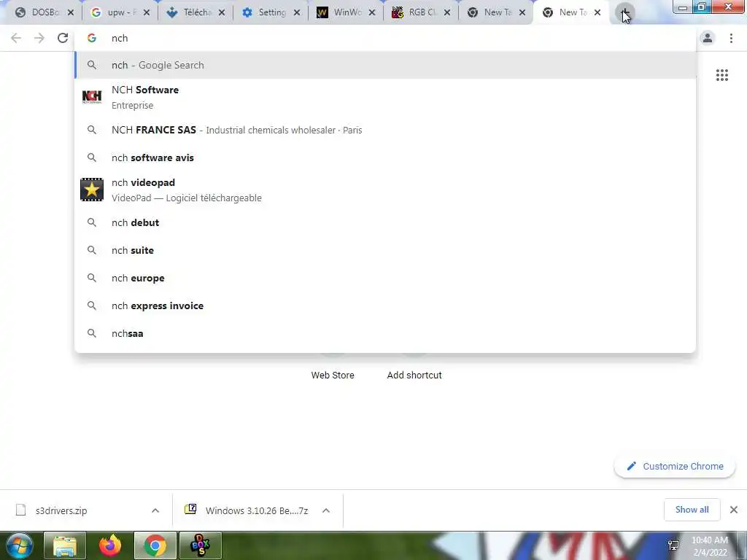This screenshot has height=560, width=747.
Task: Open the Google apps grid
Action: tap(721, 75)
